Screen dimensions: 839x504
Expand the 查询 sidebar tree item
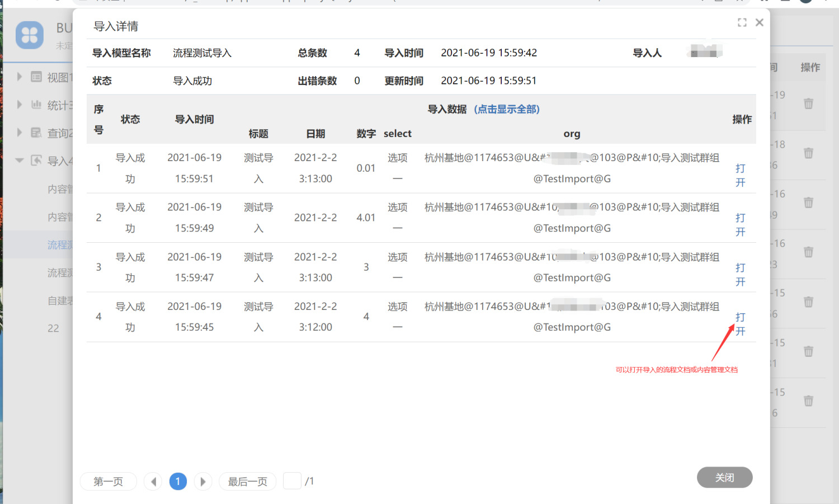[20, 133]
